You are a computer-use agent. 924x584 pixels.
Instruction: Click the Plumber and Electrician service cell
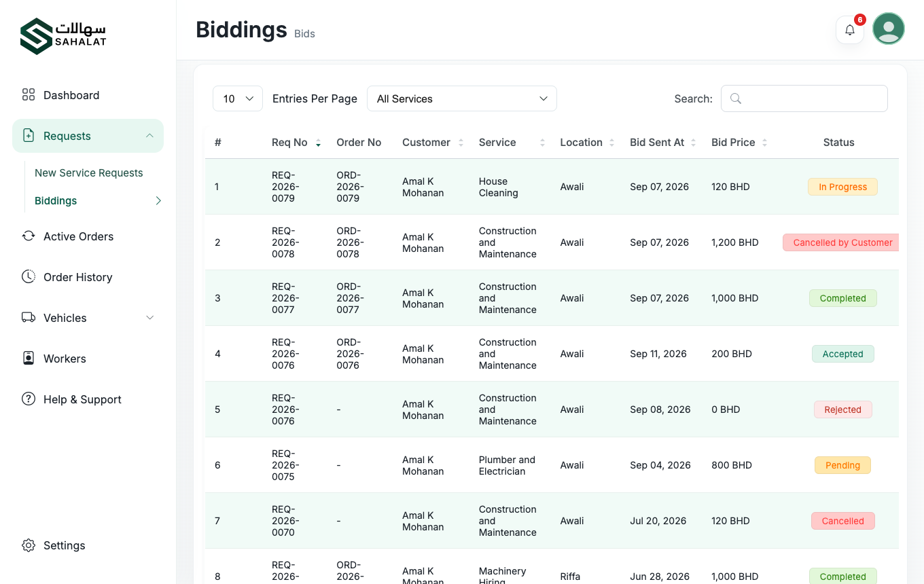(507, 466)
